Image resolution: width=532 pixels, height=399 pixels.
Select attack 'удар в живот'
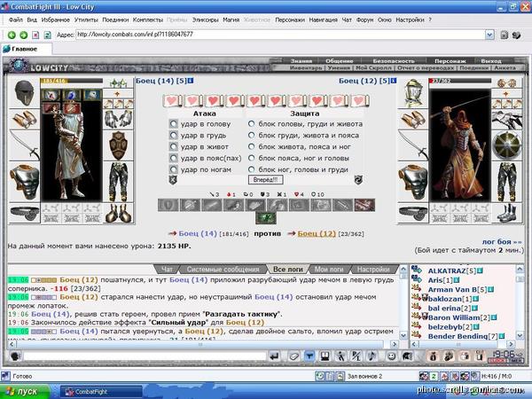click(x=174, y=146)
